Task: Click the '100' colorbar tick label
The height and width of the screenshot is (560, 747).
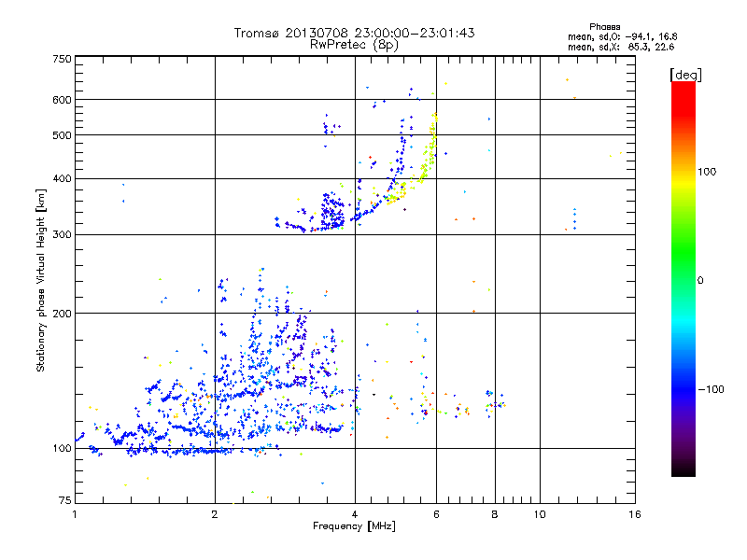Action: pyautogui.click(x=707, y=172)
